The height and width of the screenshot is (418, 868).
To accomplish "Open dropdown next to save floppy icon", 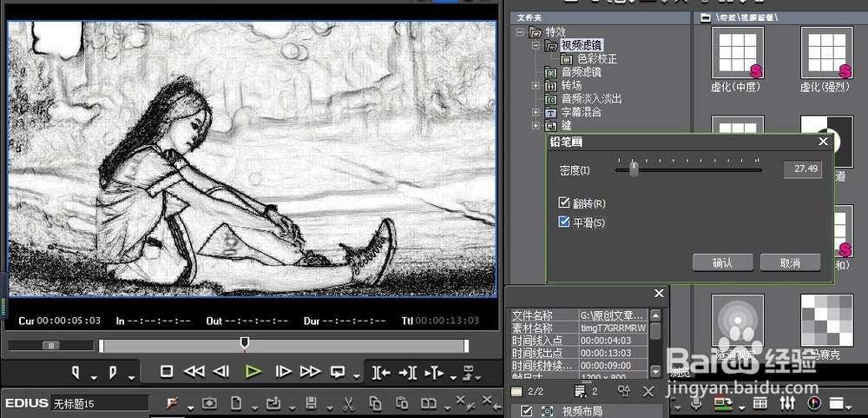I will pos(329,408).
